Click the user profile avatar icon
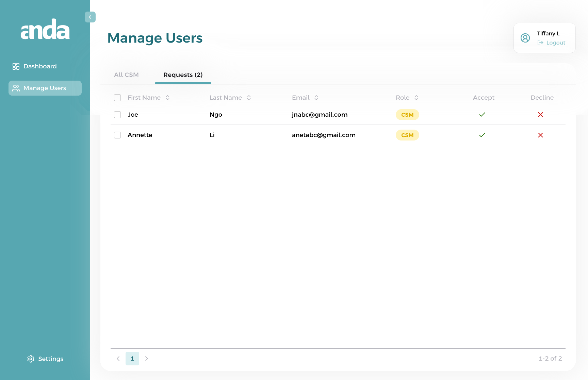The image size is (588, 380). tap(525, 38)
